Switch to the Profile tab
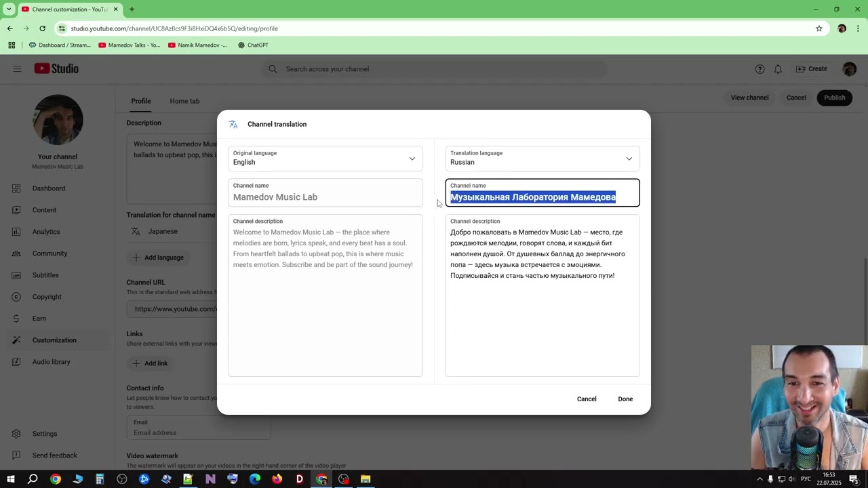 point(141,101)
